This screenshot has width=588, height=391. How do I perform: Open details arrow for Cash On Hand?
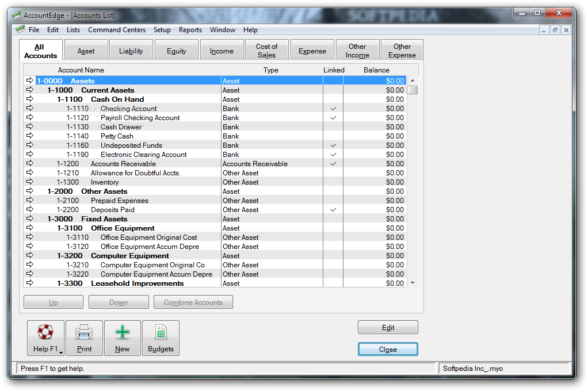pos(30,98)
